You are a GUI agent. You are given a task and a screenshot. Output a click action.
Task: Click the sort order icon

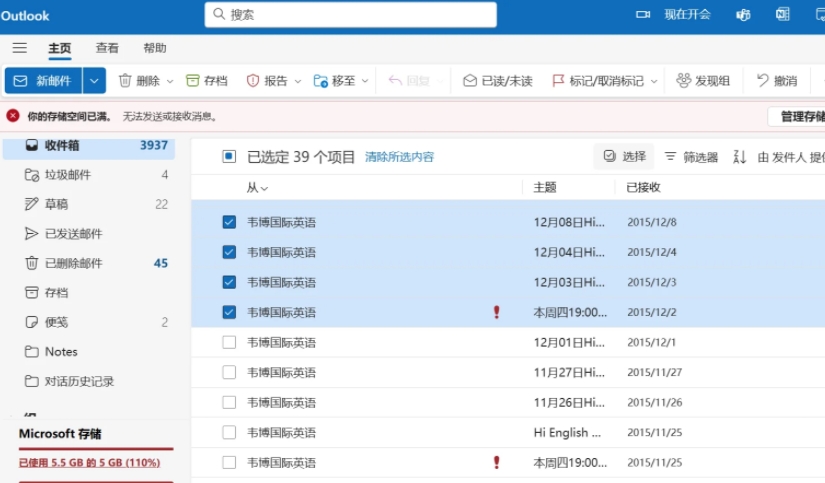tap(739, 157)
